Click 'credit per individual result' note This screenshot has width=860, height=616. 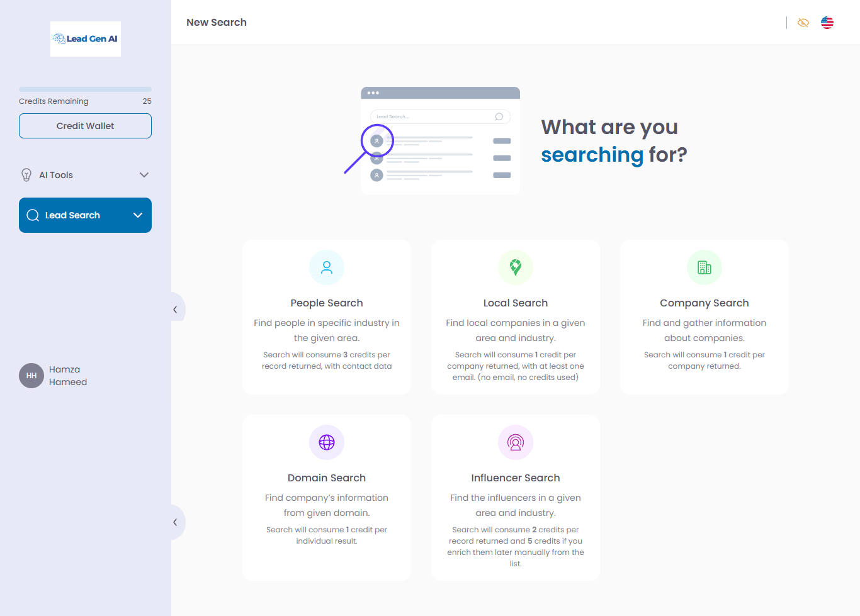click(x=327, y=535)
